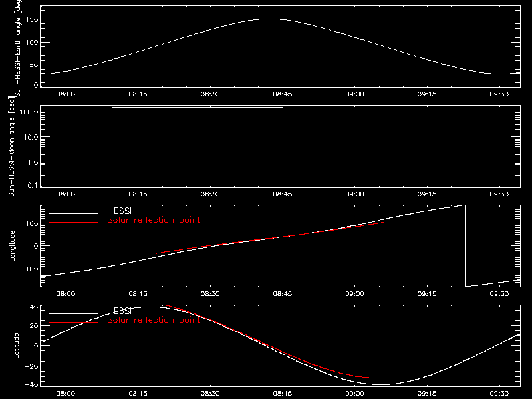Click the 50 tick label on Earth angle axis
The height and width of the screenshot is (399, 532).
point(34,65)
